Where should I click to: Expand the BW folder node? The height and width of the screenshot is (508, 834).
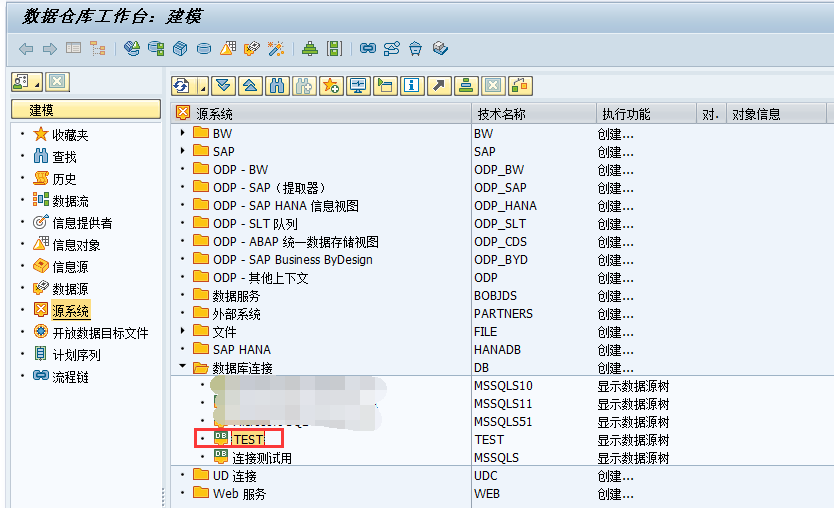(182, 132)
